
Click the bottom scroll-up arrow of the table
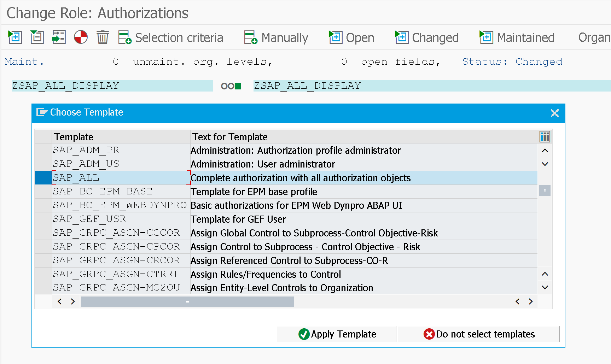[545, 274]
